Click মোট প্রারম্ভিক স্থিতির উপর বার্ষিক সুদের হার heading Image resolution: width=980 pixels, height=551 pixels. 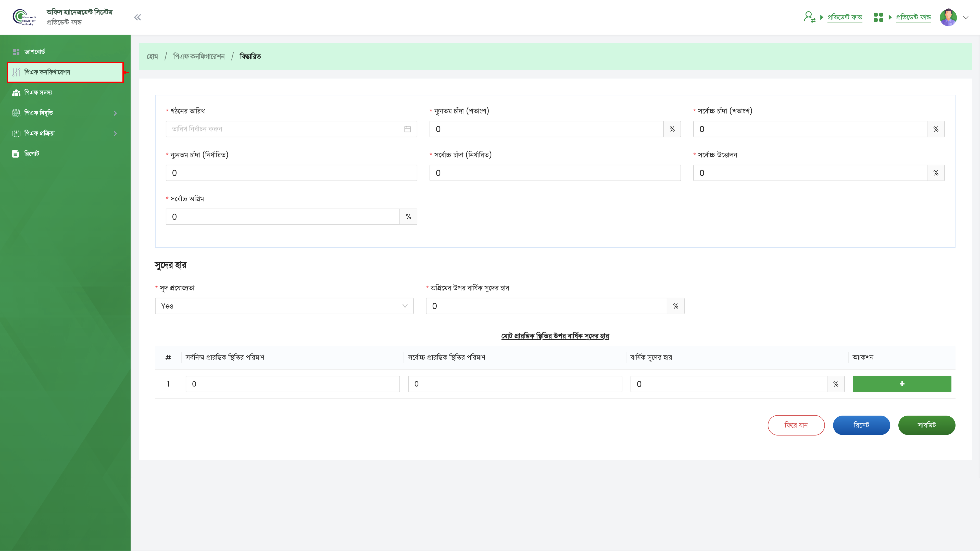[555, 336]
